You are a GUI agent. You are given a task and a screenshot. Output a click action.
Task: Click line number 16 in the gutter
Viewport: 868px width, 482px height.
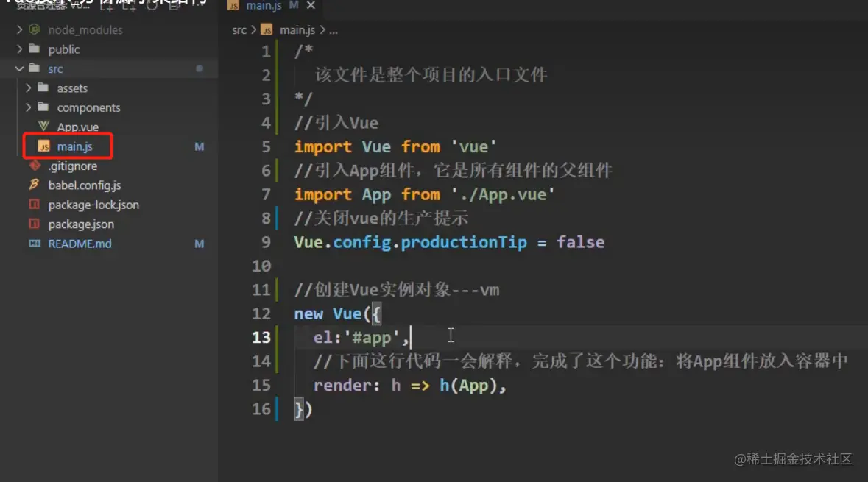[x=261, y=408]
